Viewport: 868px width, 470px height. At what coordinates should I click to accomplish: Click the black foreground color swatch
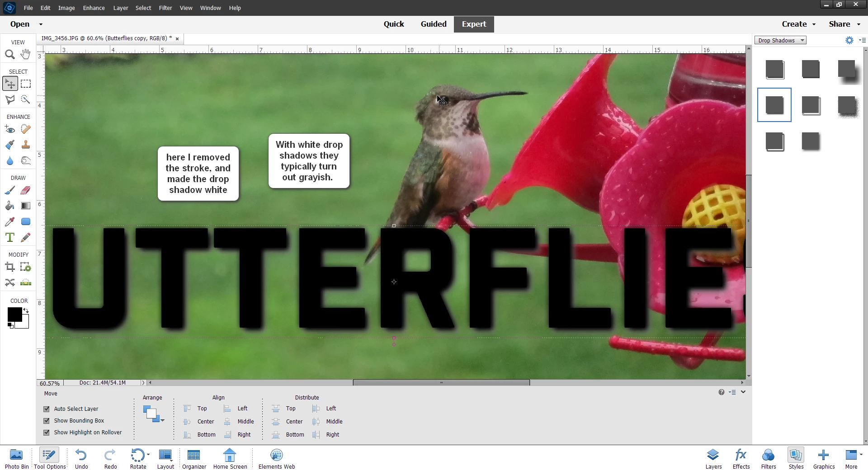pos(14,315)
